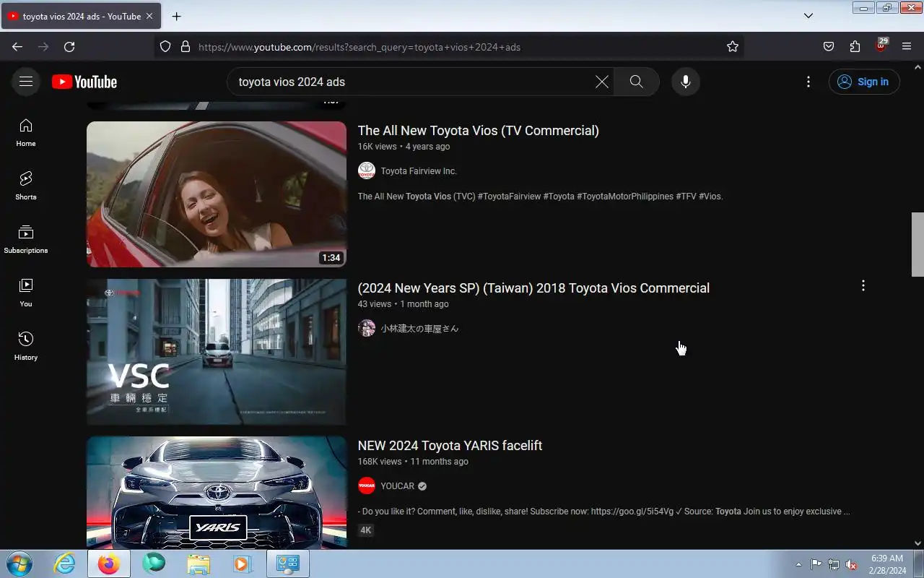The image size is (924, 578).
Task: Click the page vertical scrollbar thumb
Action: 918,244
